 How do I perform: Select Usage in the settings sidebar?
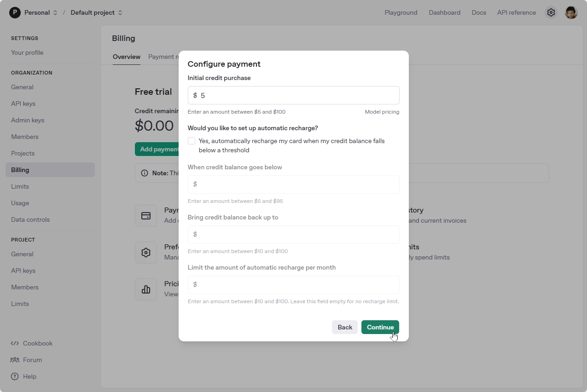coord(20,203)
